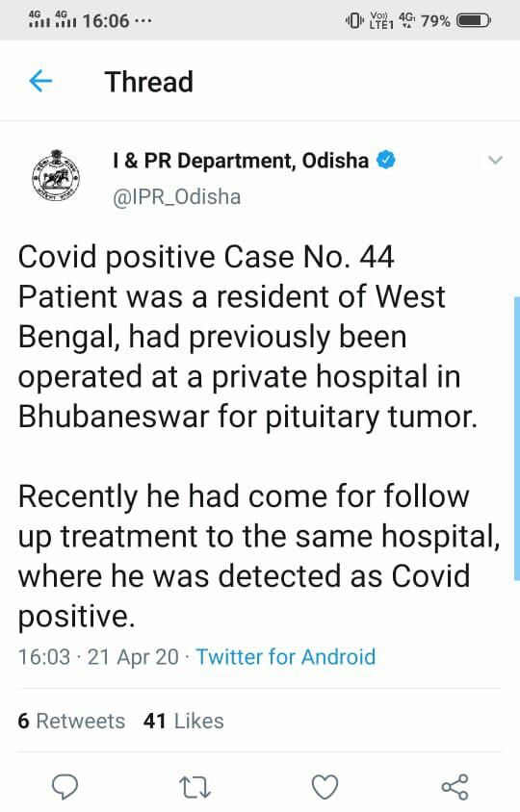Tap the vibrate mode status icon
Image resolution: width=520 pixels, height=812 pixels.
pos(354,21)
